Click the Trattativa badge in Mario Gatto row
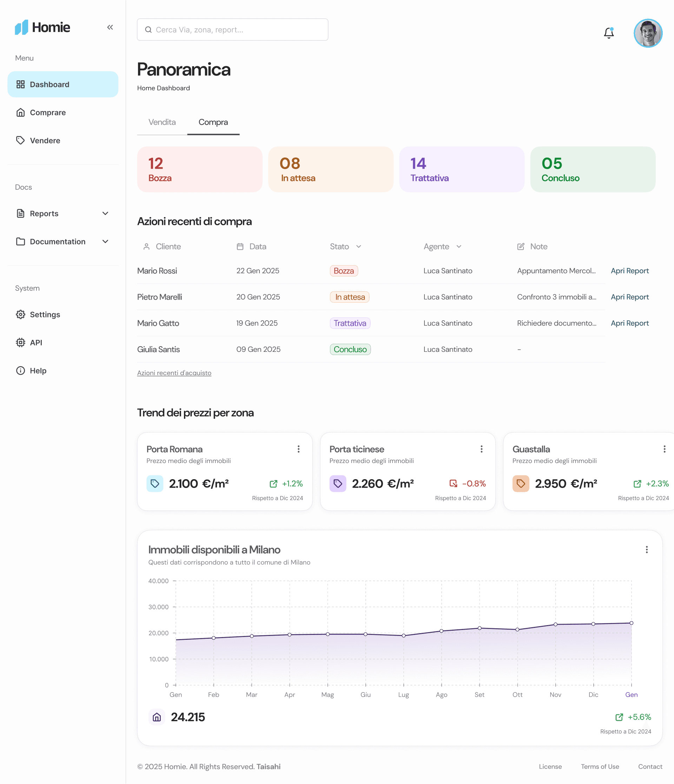The width and height of the screenshot is (674, 784). tap(350, 323)
